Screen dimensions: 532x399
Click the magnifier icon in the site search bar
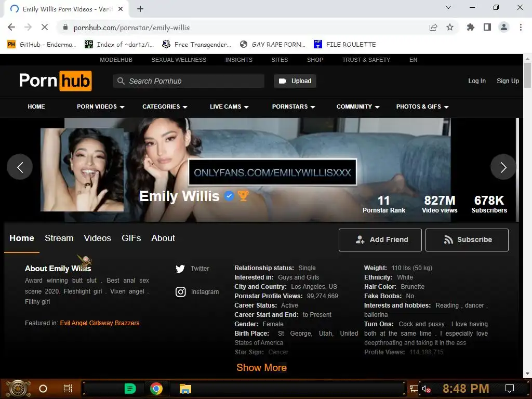tap(121, 81)
